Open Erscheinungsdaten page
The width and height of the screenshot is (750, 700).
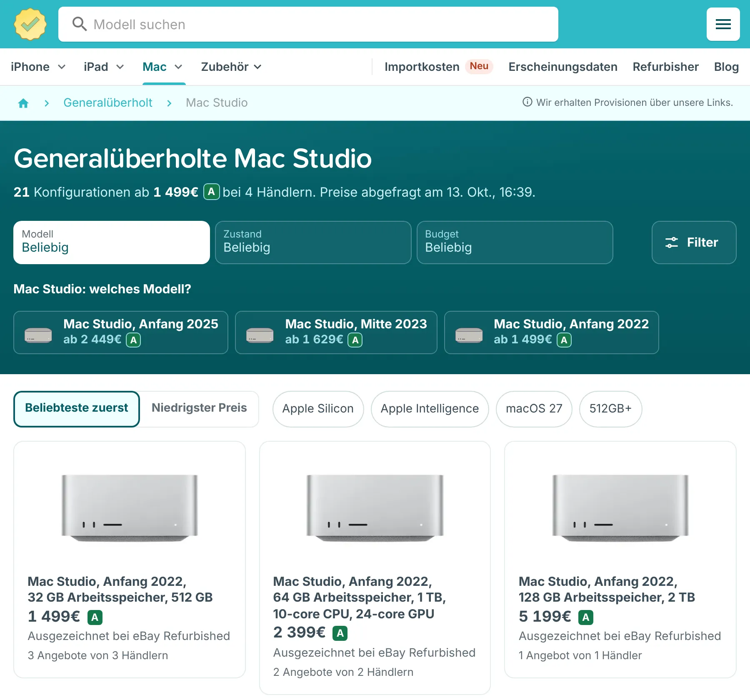coord(563,67)
